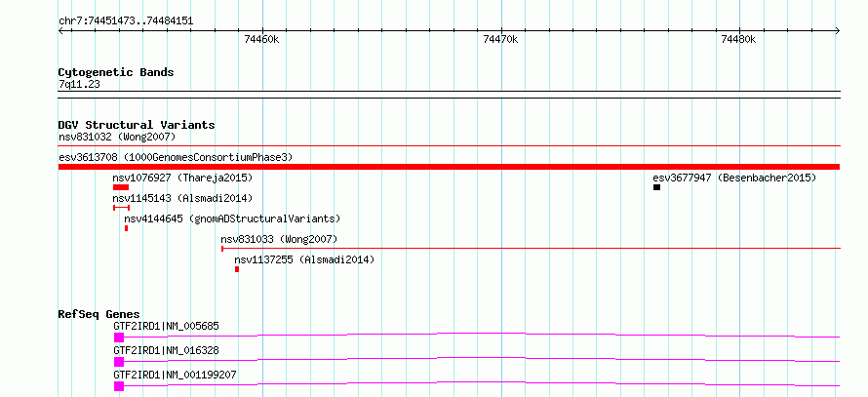The image size is (868, 397).
Task: Click the 74470k ruler tick label
Action: point(500,39)
